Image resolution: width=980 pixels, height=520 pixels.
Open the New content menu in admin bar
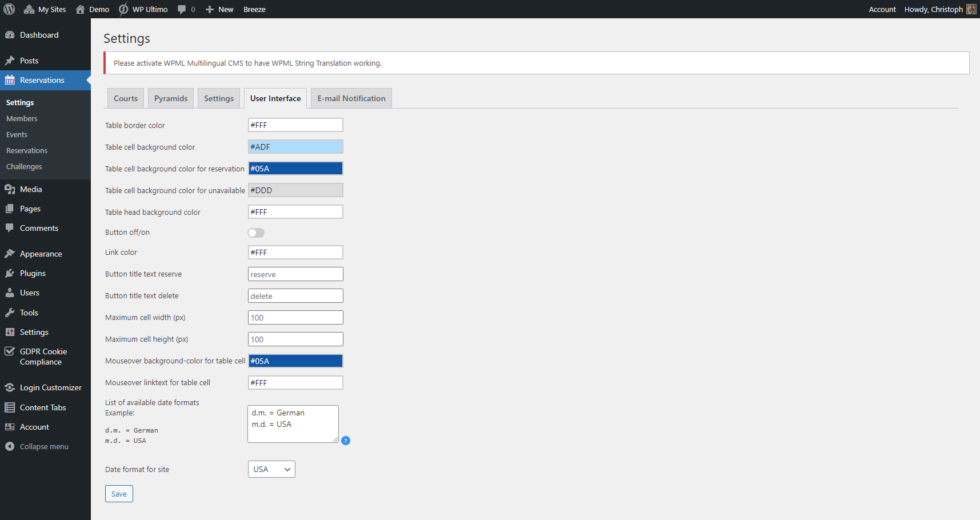219,9
